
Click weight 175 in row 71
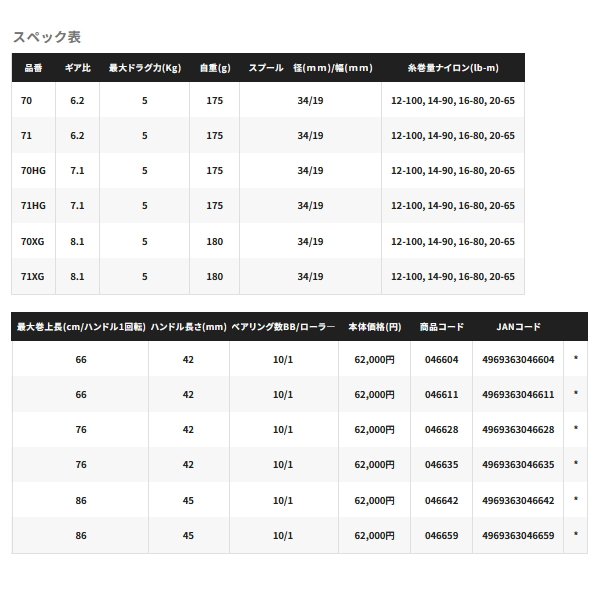(215, 135)
